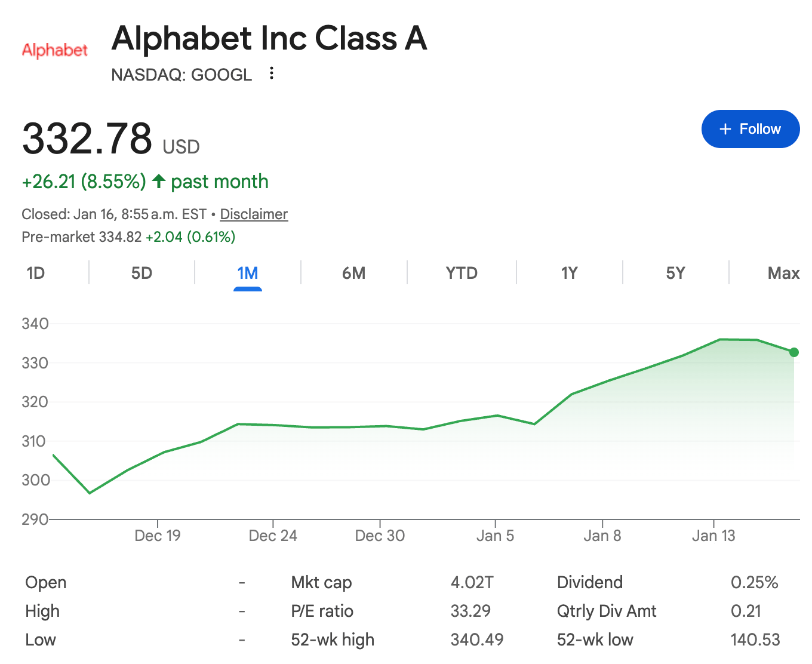Open the three-dot more options menu
Image resolution: width=812 pixels, height=664 pixels.
click(x=272, y=73)
